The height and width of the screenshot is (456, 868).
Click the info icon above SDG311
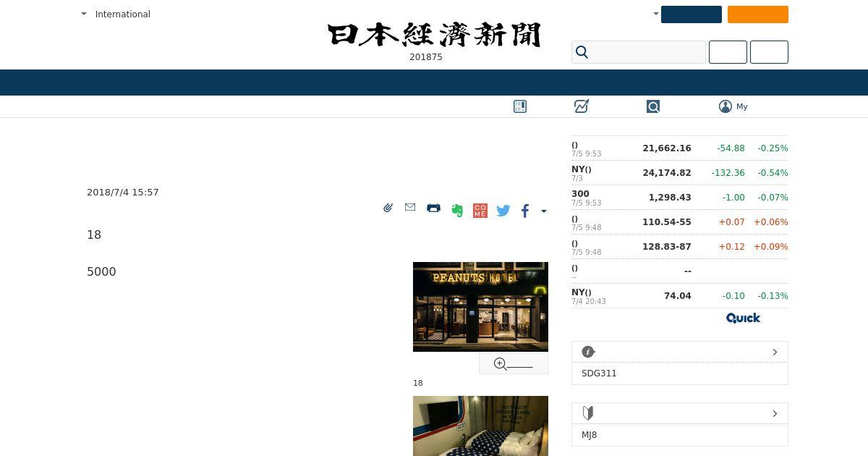pyautogui.click(x=588, y=352)
